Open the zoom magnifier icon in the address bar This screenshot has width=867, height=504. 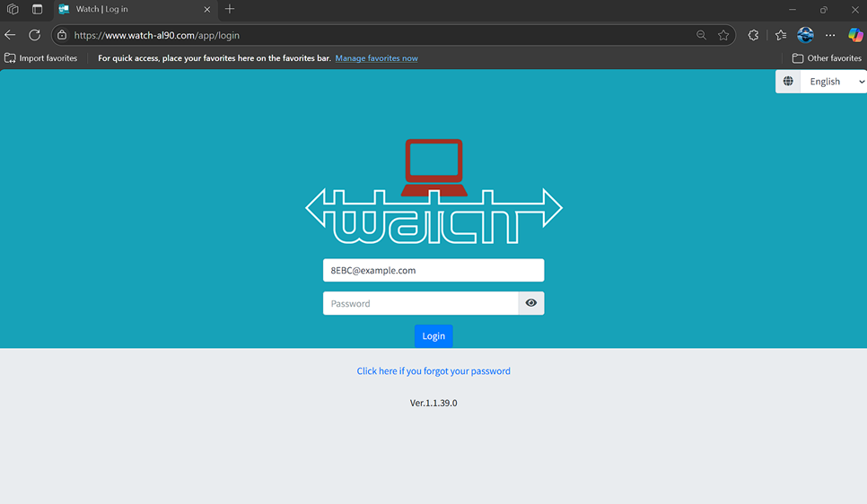tap(701, 35)
